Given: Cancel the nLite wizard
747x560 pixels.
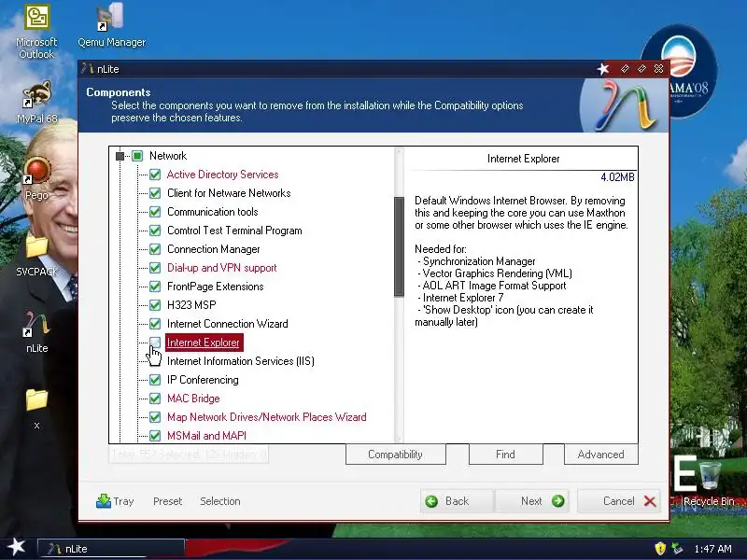Looking at the screenshot, I should [619, 501].
